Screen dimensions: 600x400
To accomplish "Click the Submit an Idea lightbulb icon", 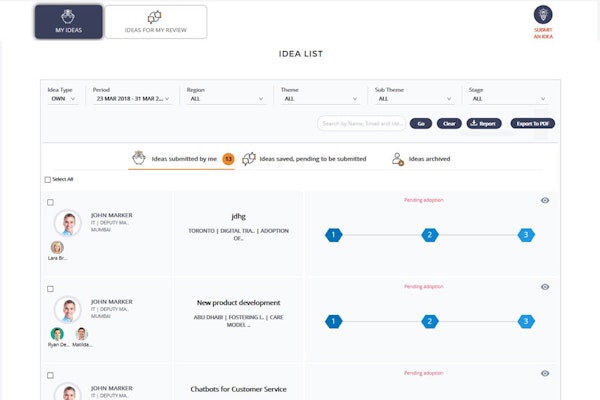I will [x=543, y=14].
